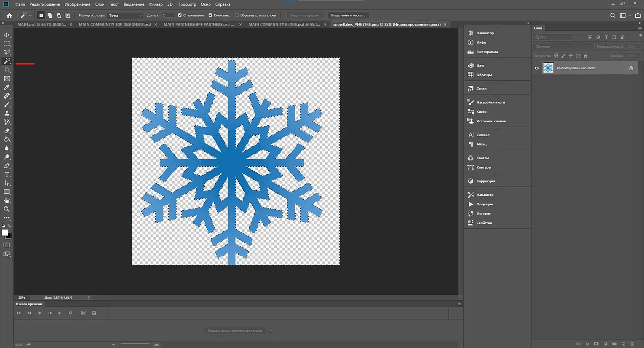The height and width of the screenshot is (348, 644).
Task: Select the Move tool
Action: (x=7, y=35)
